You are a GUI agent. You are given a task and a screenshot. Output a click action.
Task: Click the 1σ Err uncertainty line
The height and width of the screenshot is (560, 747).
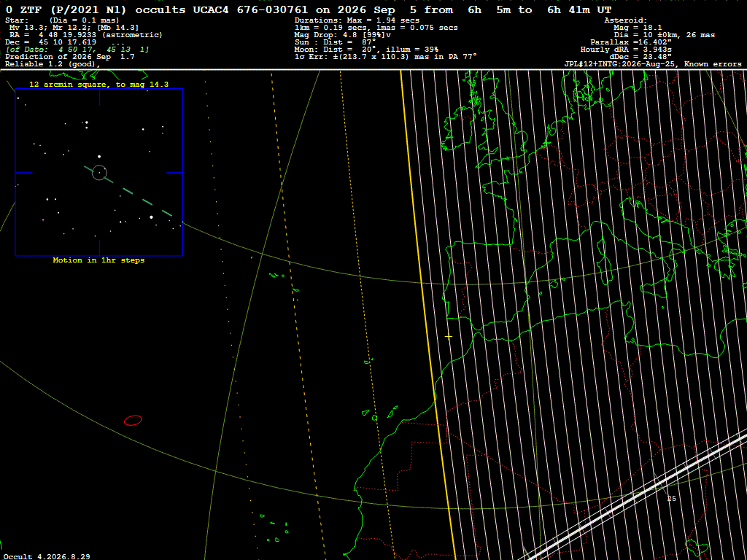(385, 57)
